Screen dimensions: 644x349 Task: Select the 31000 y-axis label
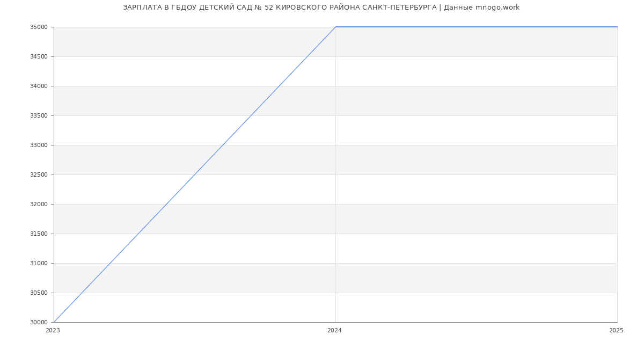pos(39,264)
